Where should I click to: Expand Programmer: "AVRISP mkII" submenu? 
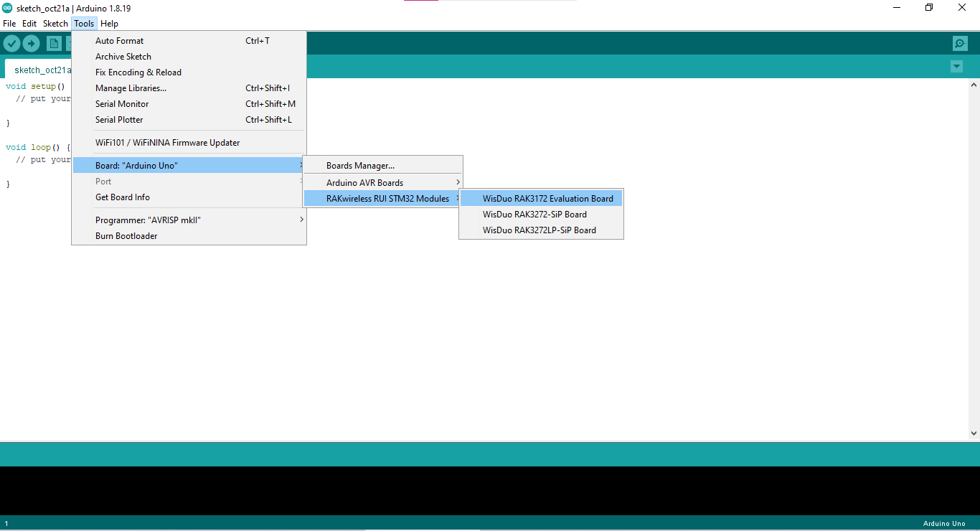point(189,220)
